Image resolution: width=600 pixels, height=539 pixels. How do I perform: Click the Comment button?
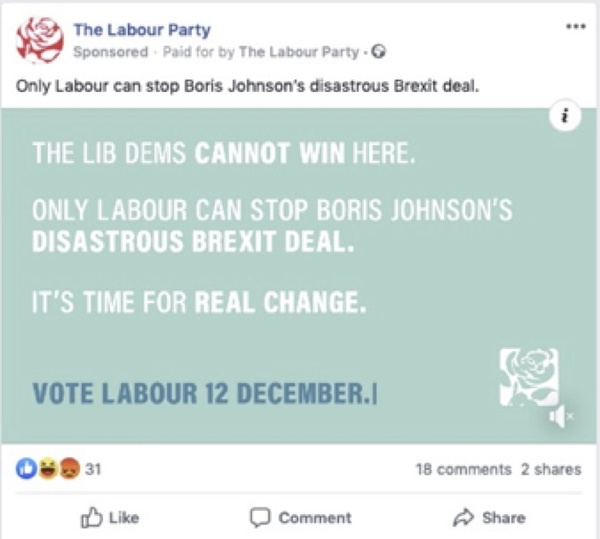click(300, 517)
